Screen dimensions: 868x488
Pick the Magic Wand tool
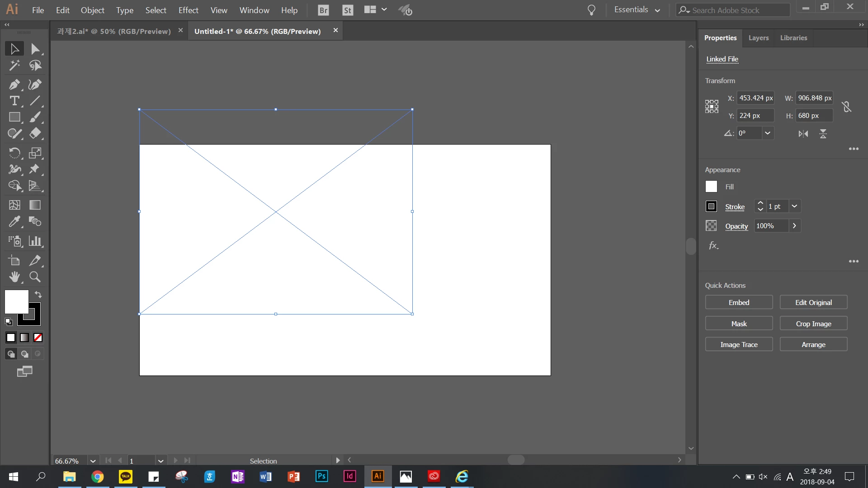(14, 66)
